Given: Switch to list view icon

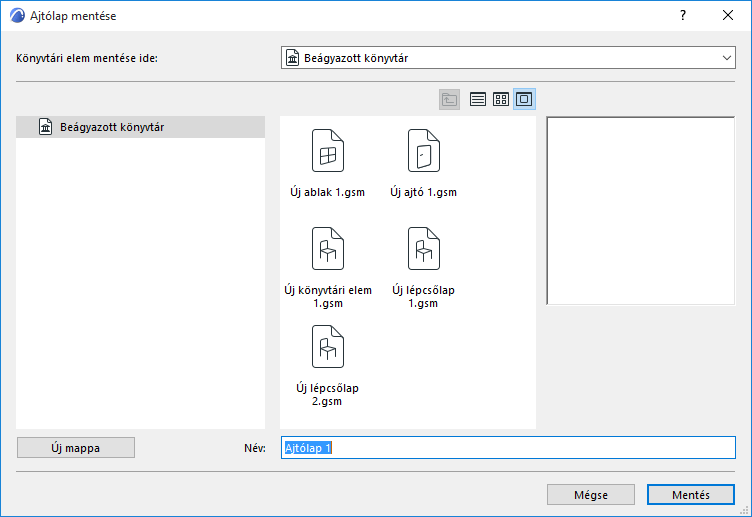Looking at the screenshot, I should [x=478, y=99].
